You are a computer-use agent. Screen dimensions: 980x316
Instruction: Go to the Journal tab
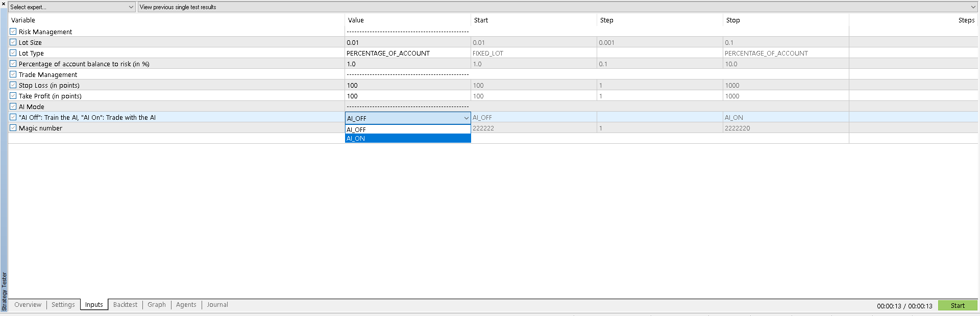point(217,305)
